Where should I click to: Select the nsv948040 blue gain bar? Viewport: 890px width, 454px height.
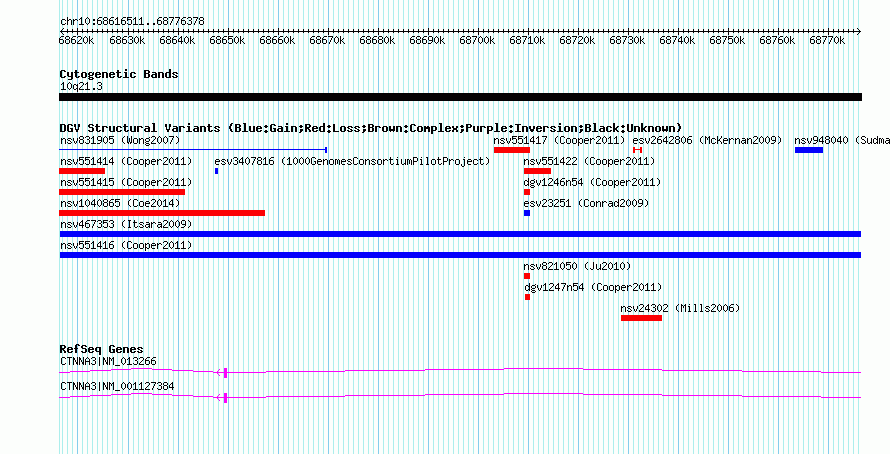pyautogui.click(x=809, y=150)
